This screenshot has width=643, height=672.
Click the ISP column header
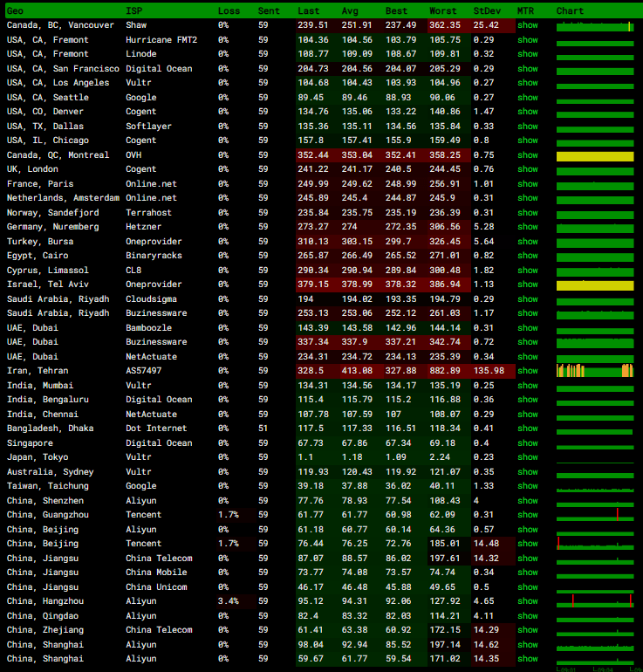pos(134,11)
